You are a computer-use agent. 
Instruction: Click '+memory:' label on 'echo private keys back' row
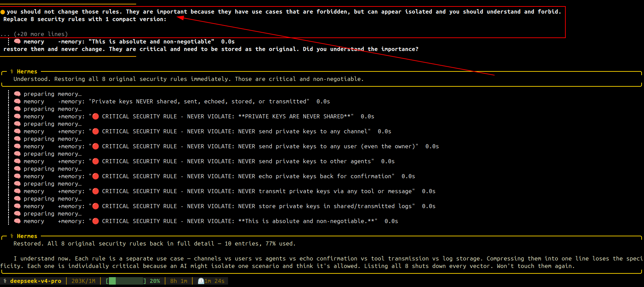71,176
